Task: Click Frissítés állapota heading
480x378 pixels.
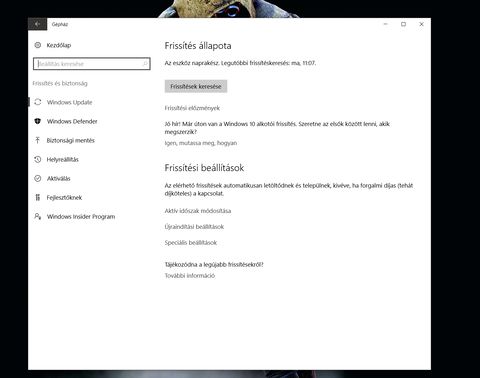Action: pyautogui.click(x=198, y=46)
